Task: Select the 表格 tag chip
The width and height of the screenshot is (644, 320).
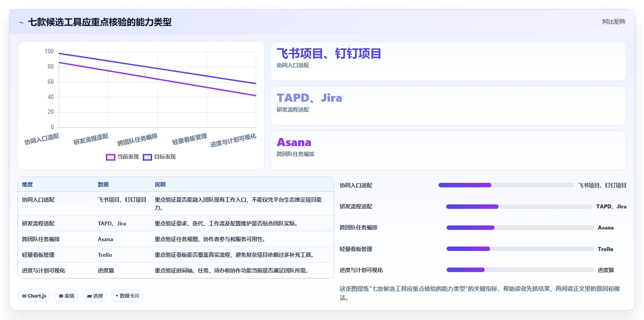Action: [66, 296]
